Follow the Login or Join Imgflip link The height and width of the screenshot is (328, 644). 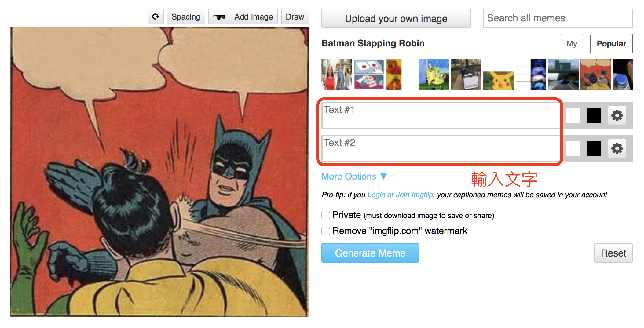pyautogui.click(x=400, y=195)
